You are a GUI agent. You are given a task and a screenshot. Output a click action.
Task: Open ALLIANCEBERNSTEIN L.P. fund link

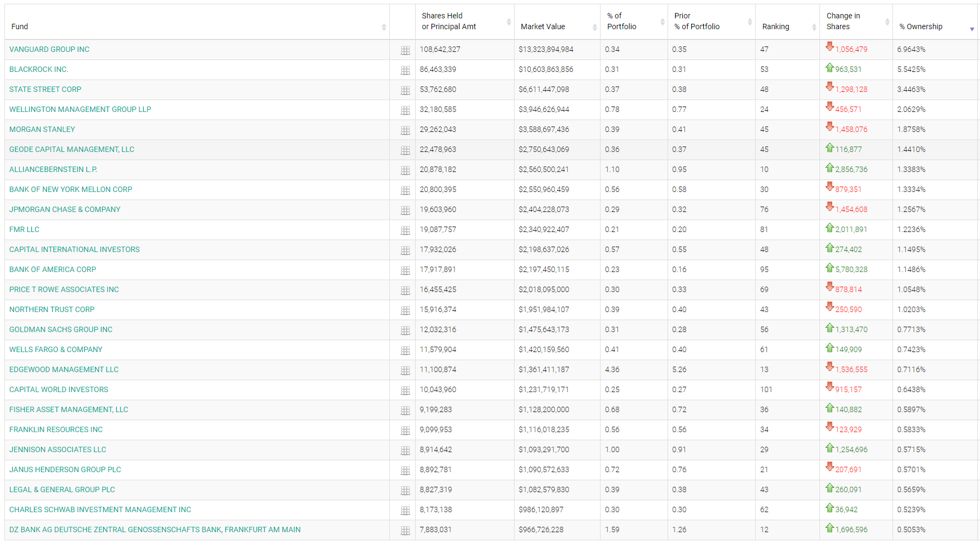pos(53,169)
